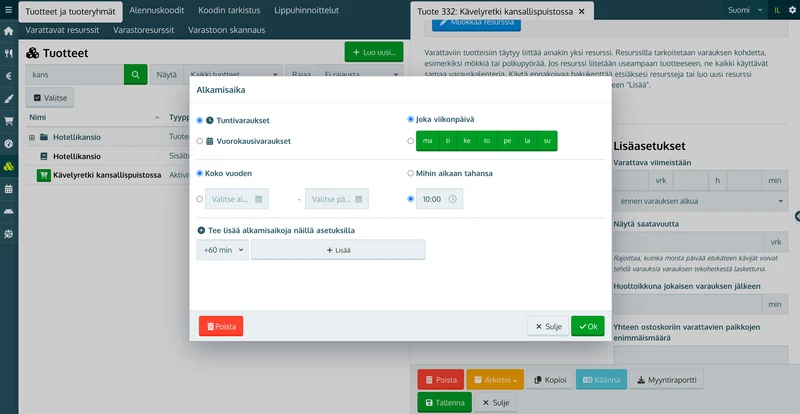Click the green Luo uusi button
Viewport: 800px width, 414px height.
click(374, 52)
